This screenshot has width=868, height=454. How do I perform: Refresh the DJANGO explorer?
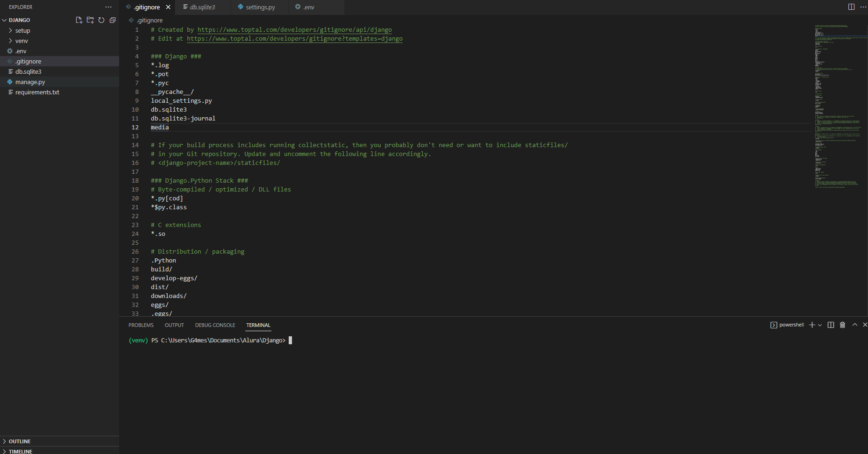101,20
